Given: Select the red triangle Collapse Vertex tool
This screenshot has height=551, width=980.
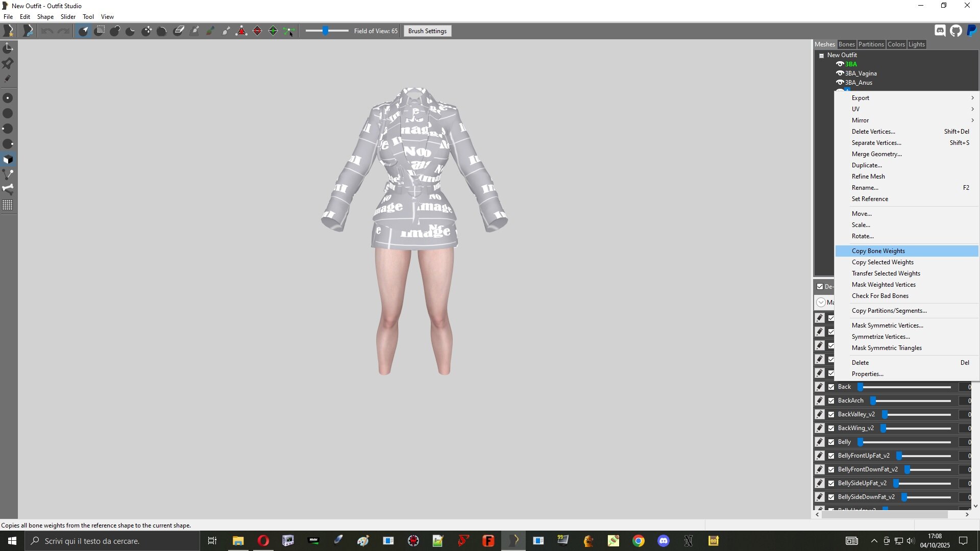Looking at the screenshot, I should coord(241,31).
